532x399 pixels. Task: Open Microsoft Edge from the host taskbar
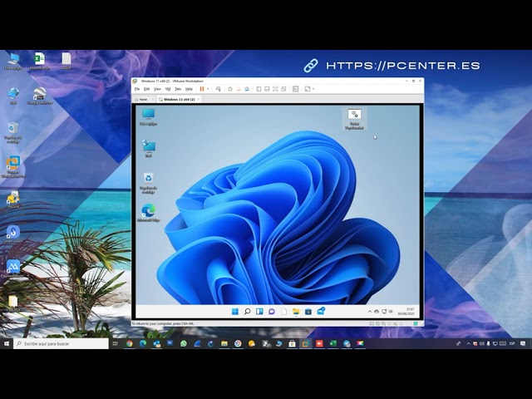pyautogui.click(x=143, y=343)
